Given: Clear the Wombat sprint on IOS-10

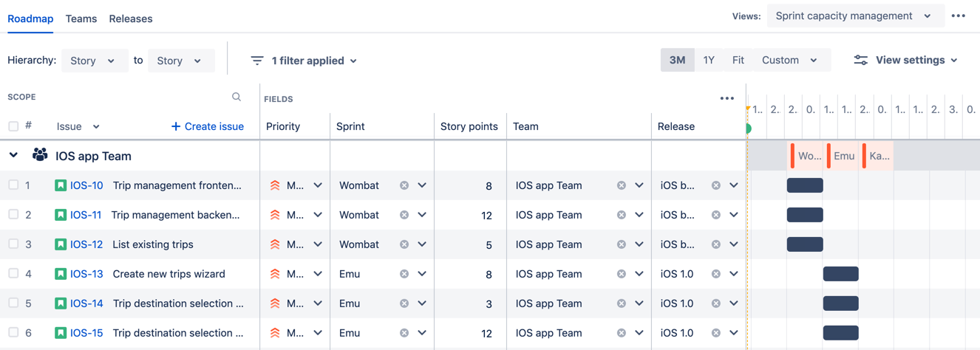Looking at the screenshot, I should [x=404, y=185].
